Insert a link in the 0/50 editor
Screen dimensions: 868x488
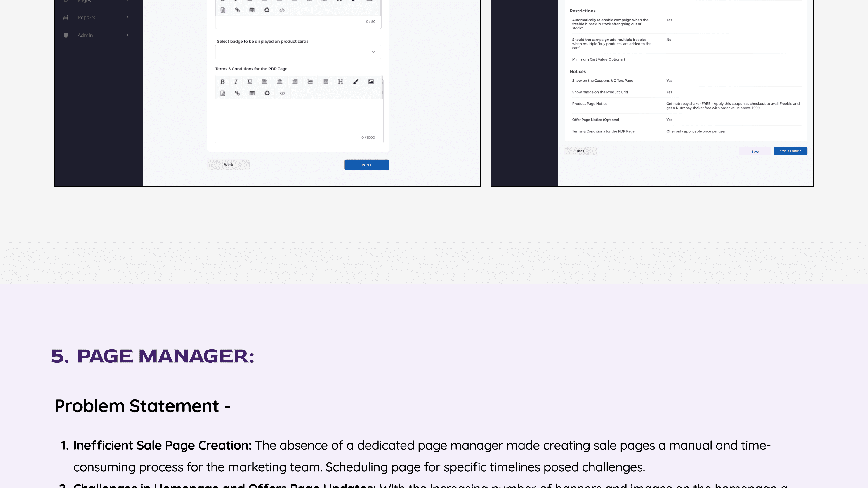(238, 10)
